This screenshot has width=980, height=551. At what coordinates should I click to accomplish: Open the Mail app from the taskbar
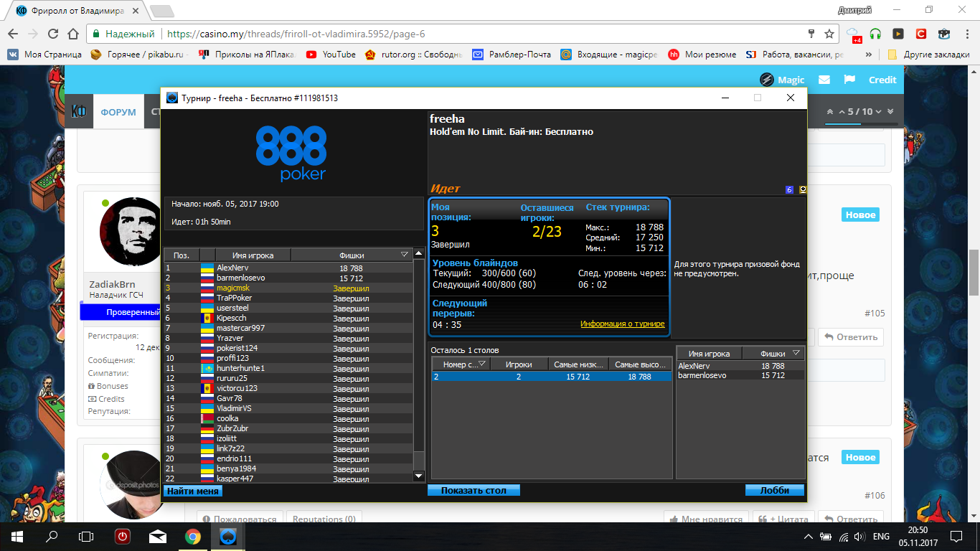(158, 536)
